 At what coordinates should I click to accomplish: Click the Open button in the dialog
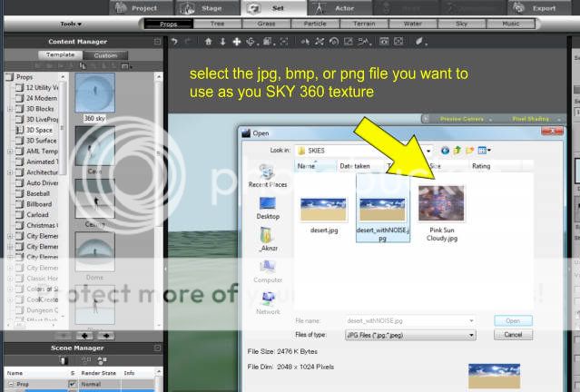(513, 320)
